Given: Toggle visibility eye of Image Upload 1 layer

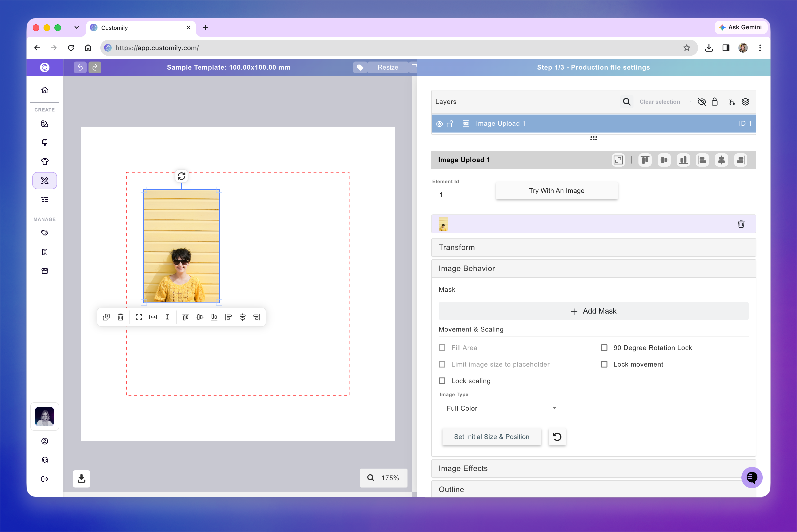Looking at the screenshot, I should click(x=439, y=124).
